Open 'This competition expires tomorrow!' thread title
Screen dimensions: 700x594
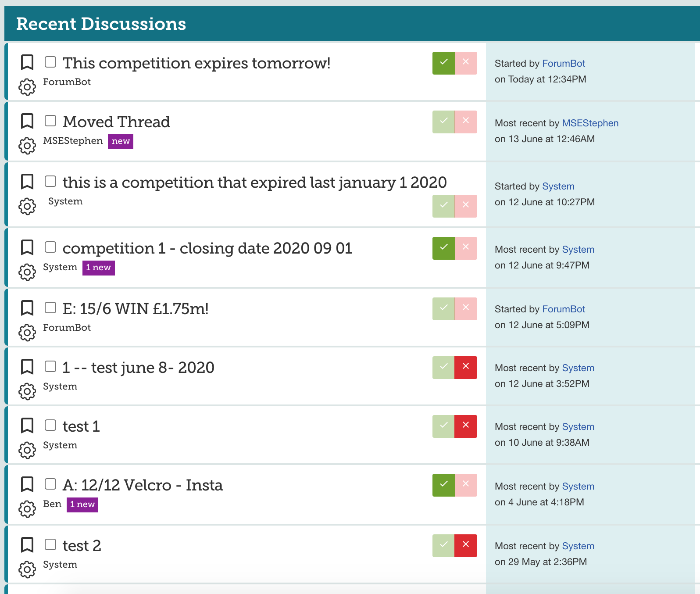pyautogui.click(x=196, y=63)
